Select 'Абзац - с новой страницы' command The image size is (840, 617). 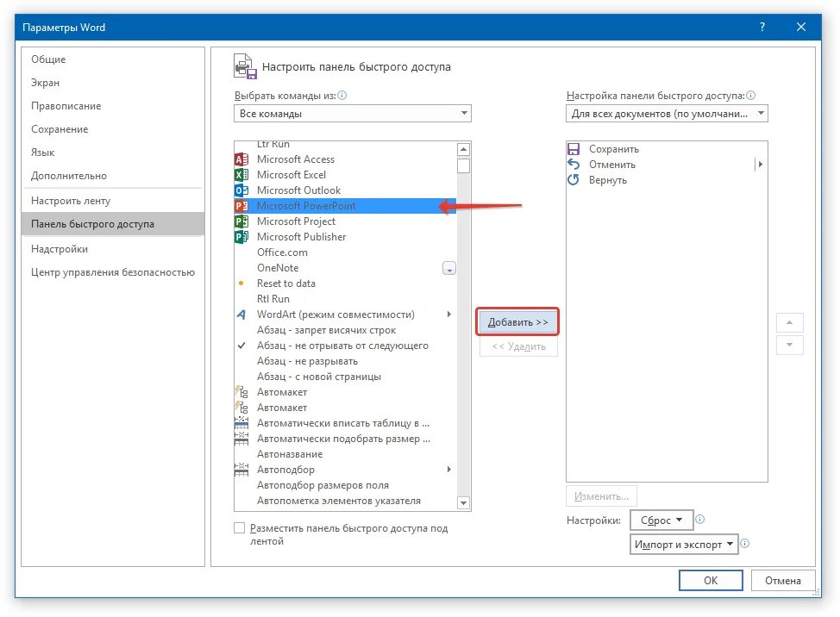point(346,377)
